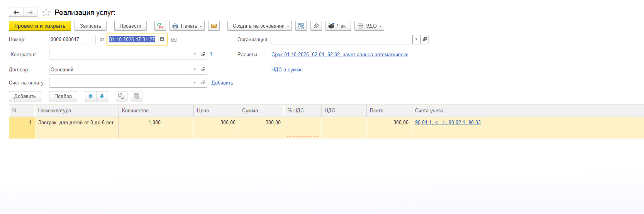Attach files with paperclip icon
Screen dimensions: 644x214
point(316,26)
